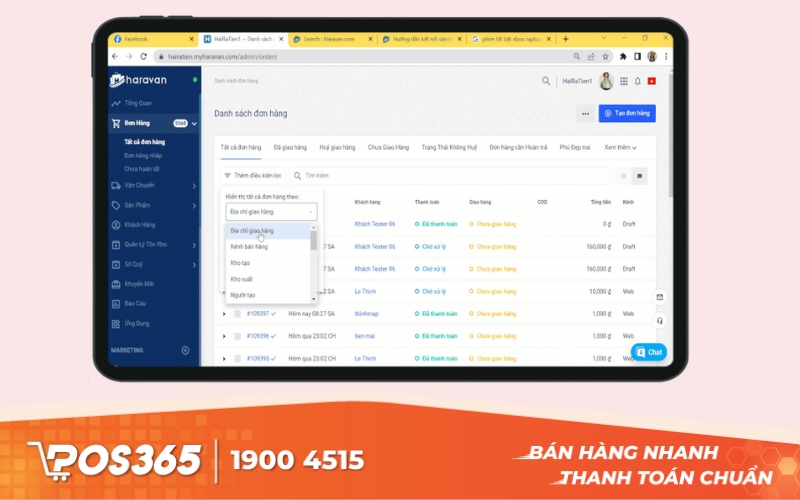Expand the row of order #109397
Screen dimensions: 800x500
pos(224,314)
